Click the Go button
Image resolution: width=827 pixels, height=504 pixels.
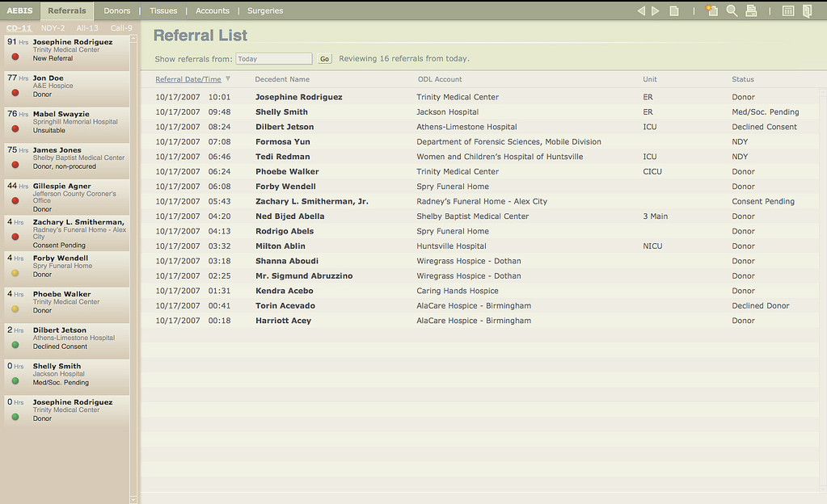coord(324,59)
